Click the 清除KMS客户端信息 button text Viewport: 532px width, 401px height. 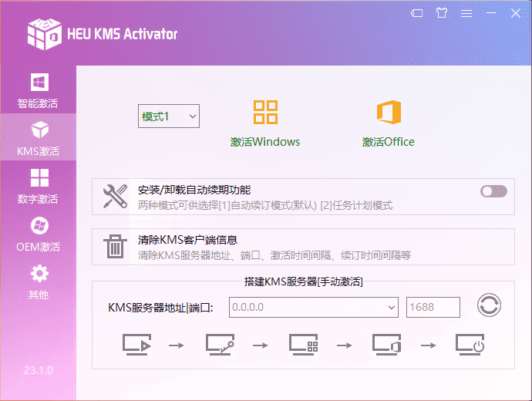point(187,240)
